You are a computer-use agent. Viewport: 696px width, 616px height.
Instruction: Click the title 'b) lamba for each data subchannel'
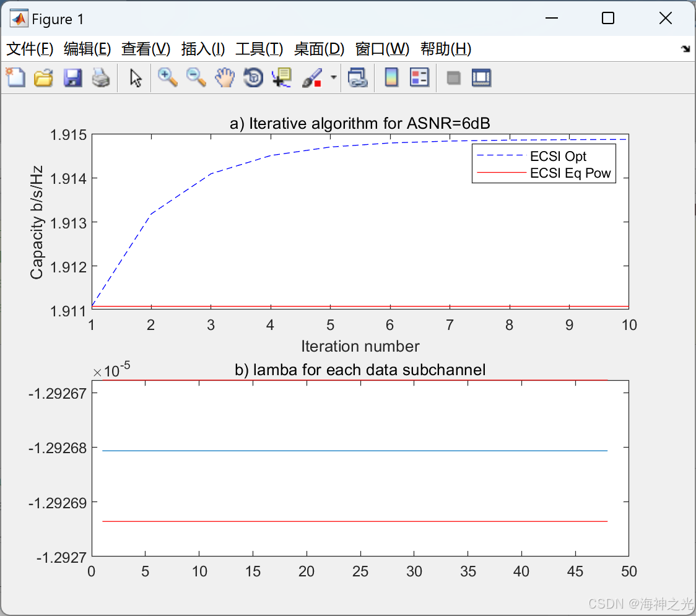(x=360, y=370)
